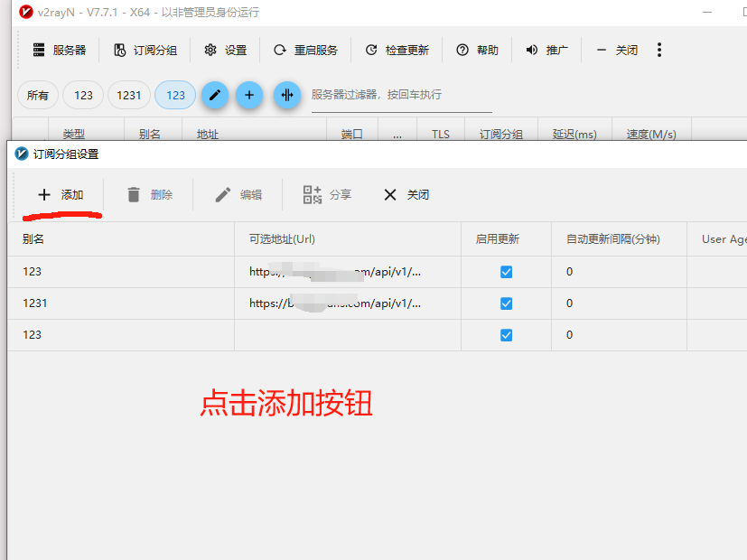Open the 设置 settings menu
747x560 pixels.
(226, 51)
